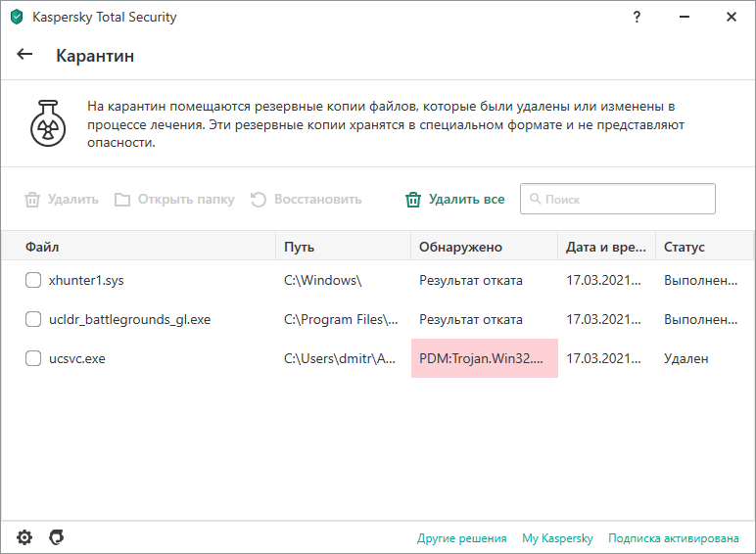Open the support headset icon
Viewport: 756px width, 554px height.
pos(57,537)
